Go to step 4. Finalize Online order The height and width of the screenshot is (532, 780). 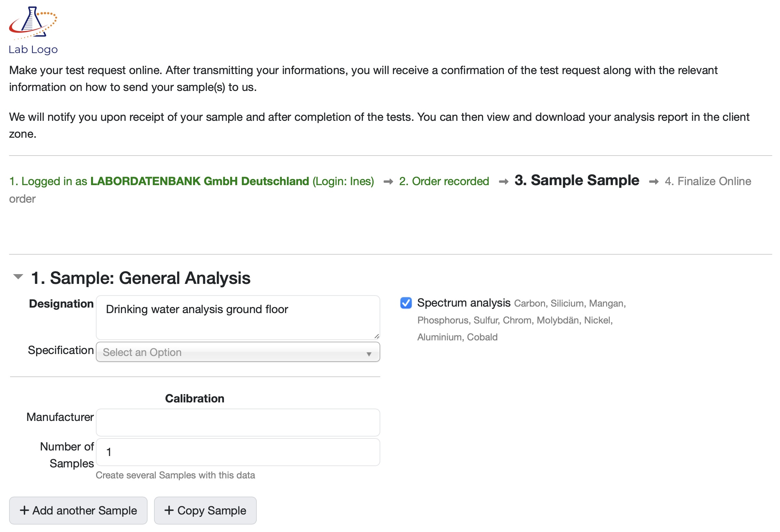[708, 181]
